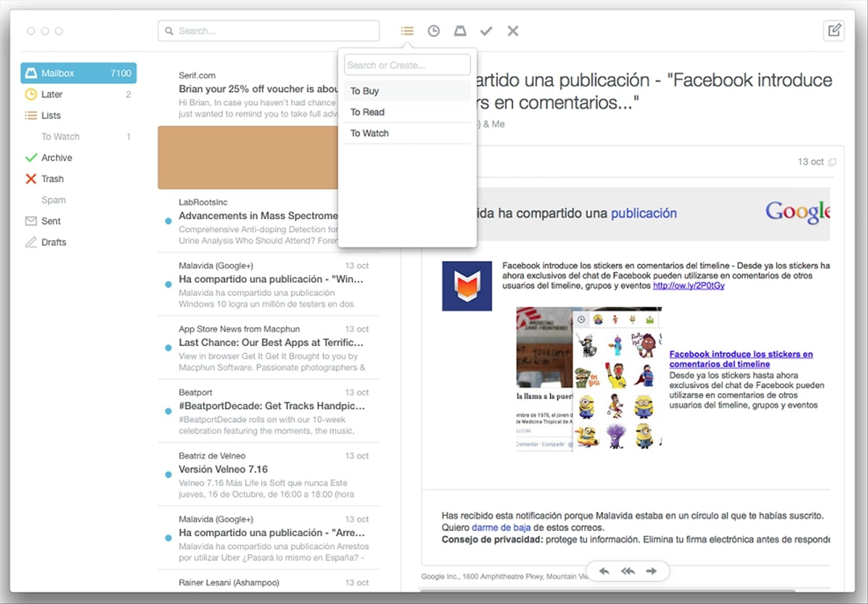Open Rainer Lesani (Ashampoo) email
868x604 pixels.
pos(268,582)
